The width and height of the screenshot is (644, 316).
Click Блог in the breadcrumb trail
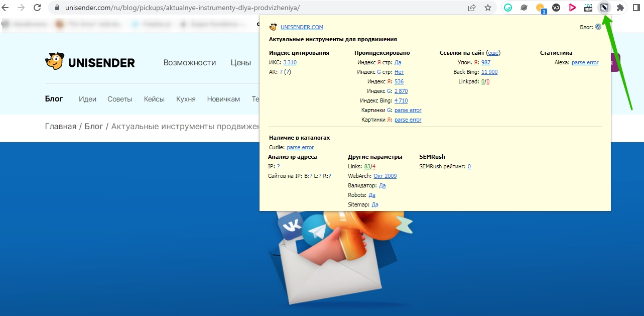(94, 127)
